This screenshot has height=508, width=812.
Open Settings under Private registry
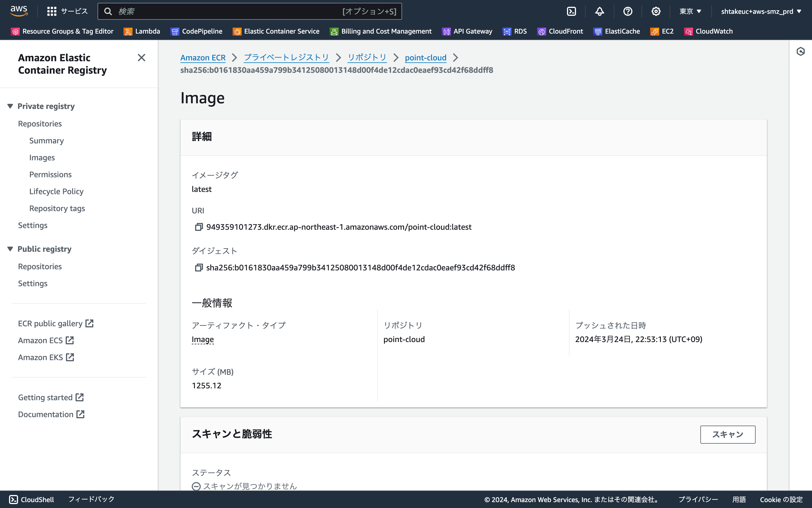click(33, 225)
